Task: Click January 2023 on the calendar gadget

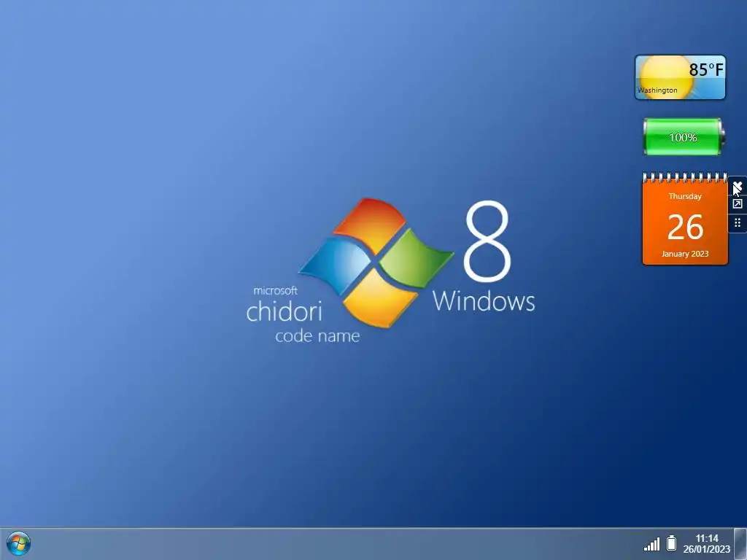Action: (x=685, y=254)
